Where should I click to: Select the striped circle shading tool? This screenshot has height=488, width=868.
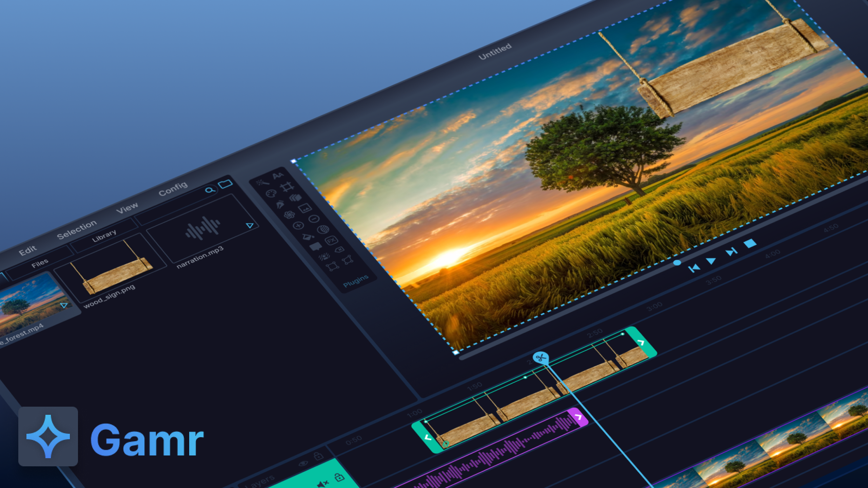pos(323,230)
